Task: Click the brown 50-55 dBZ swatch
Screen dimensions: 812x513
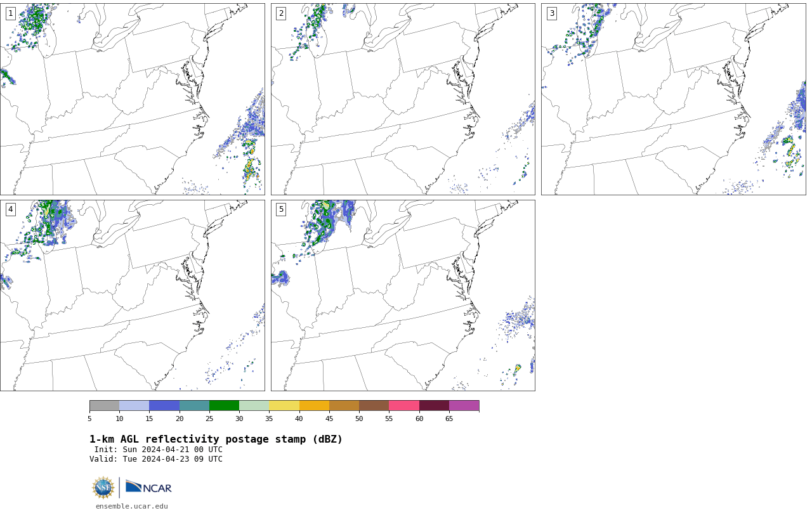Action: 374,406
